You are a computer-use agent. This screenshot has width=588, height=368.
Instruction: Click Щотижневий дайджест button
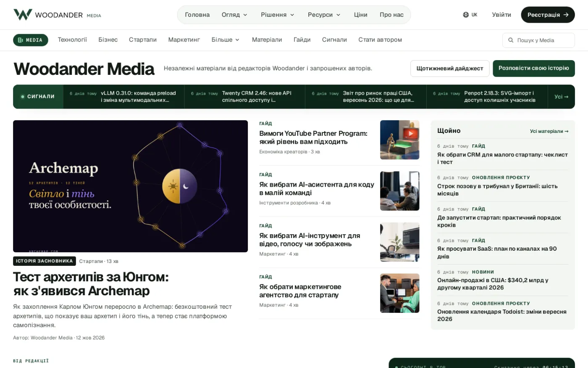point(450,68)
